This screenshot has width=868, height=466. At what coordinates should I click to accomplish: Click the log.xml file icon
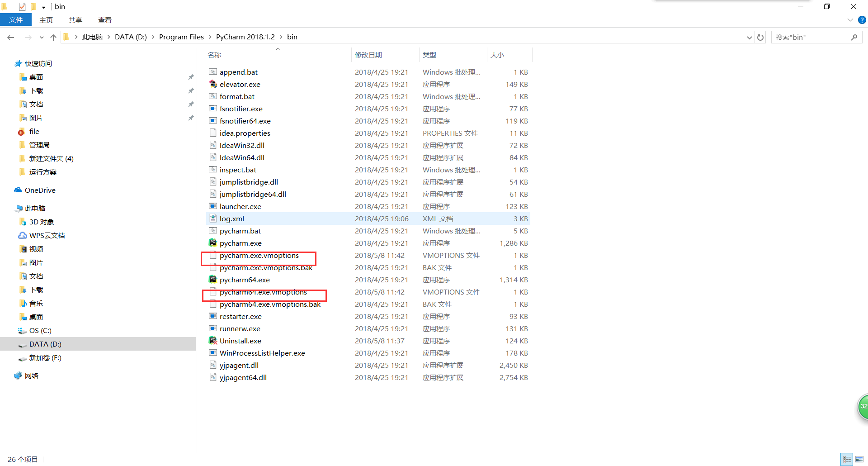(x=213, y=219)
